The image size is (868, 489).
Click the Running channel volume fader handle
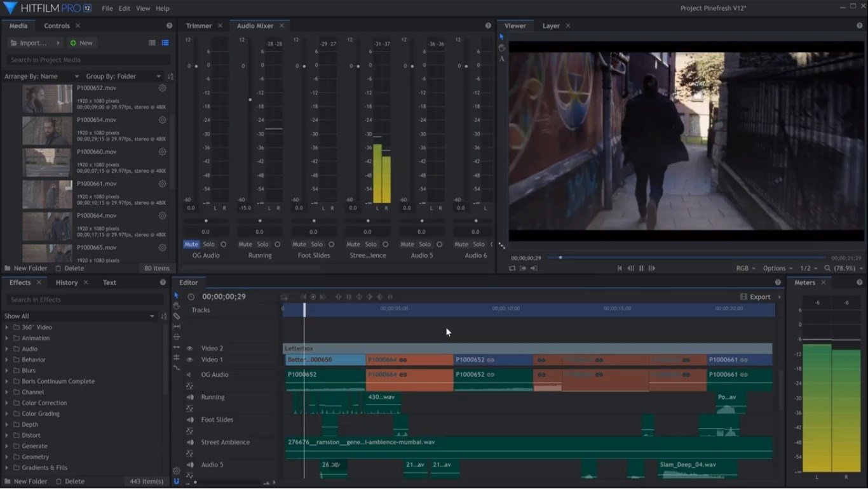pyautogui.click(x=250, y=100)
